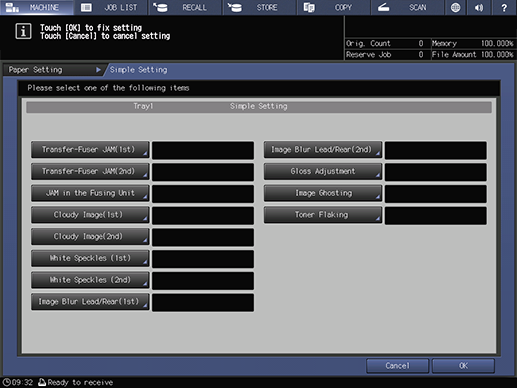This screenshot has height=388, width=517.
Task: Open JAM in the Fusing Unit setting
Action: (x=90, y=193)
